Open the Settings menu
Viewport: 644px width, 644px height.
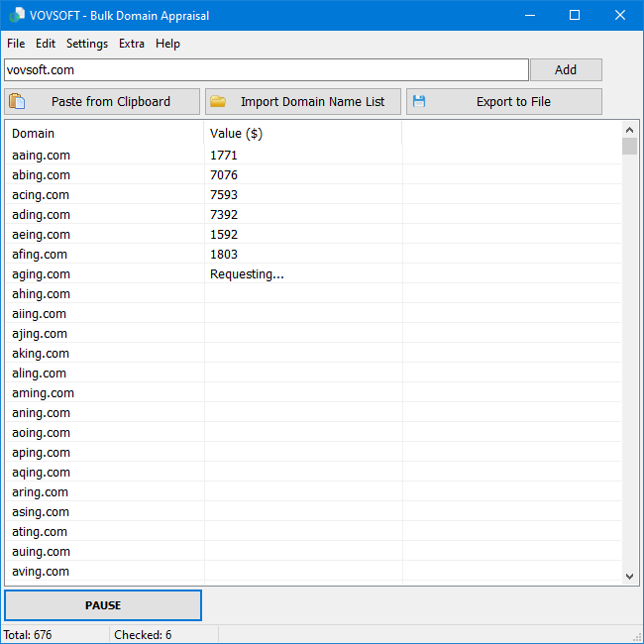point(87,44)
